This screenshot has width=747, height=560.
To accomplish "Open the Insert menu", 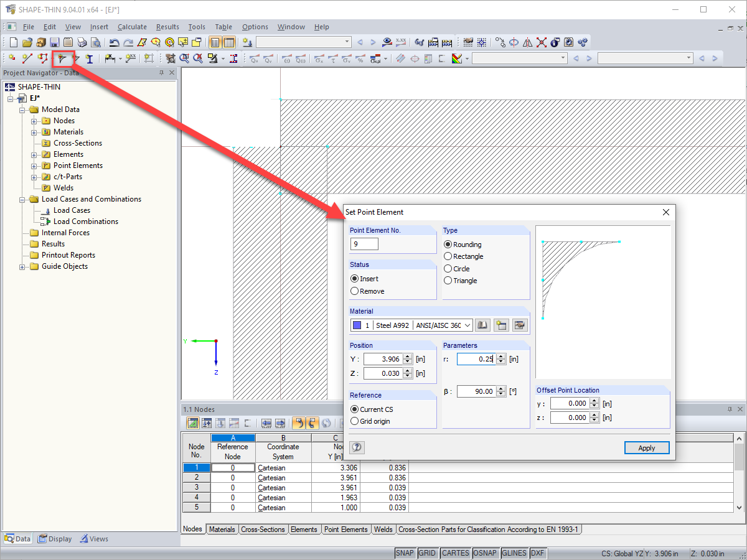I will (99, 27).
